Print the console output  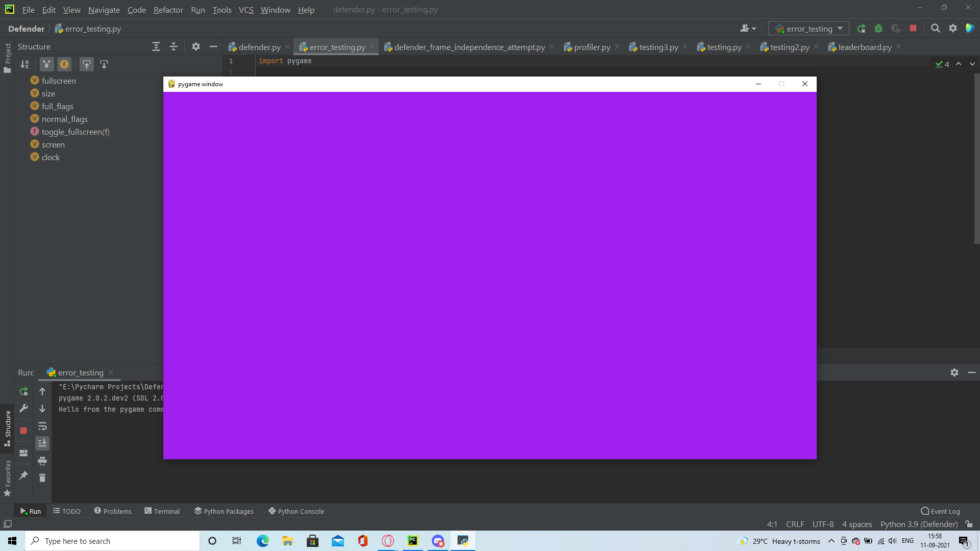(42, 461)
